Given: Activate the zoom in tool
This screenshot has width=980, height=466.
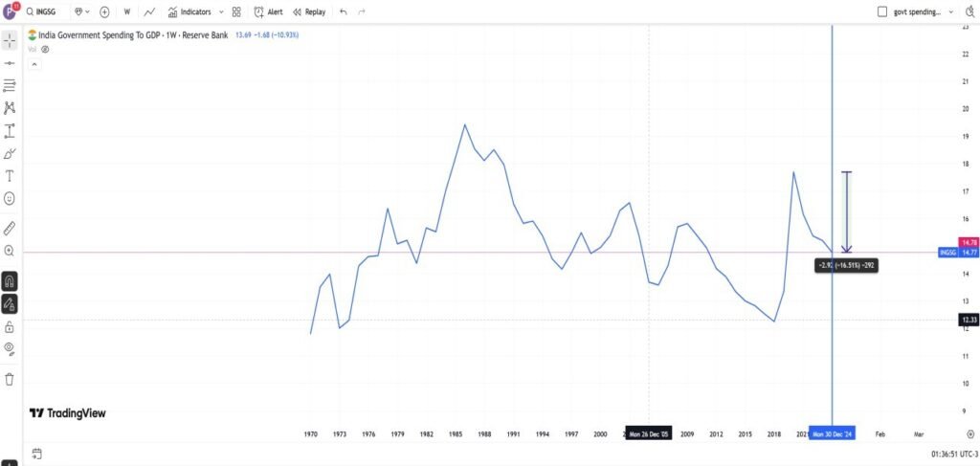Looking at the screenshot, I should [x=10, y=251].
